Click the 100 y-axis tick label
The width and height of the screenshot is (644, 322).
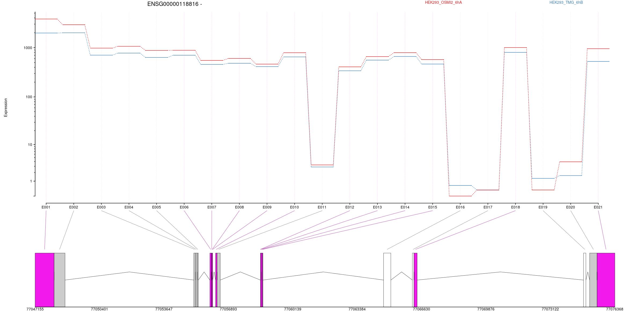(x=29, y=97)
